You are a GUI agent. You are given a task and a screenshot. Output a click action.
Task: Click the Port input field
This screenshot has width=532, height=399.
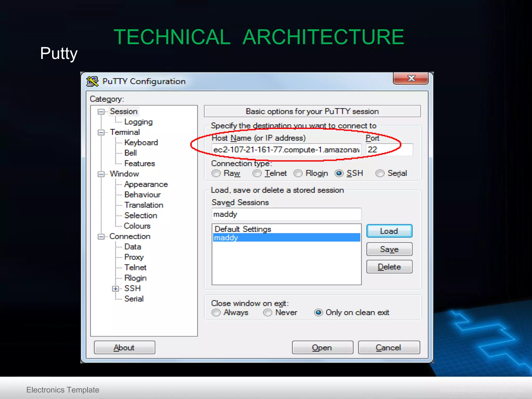click(x=389, y=150)
